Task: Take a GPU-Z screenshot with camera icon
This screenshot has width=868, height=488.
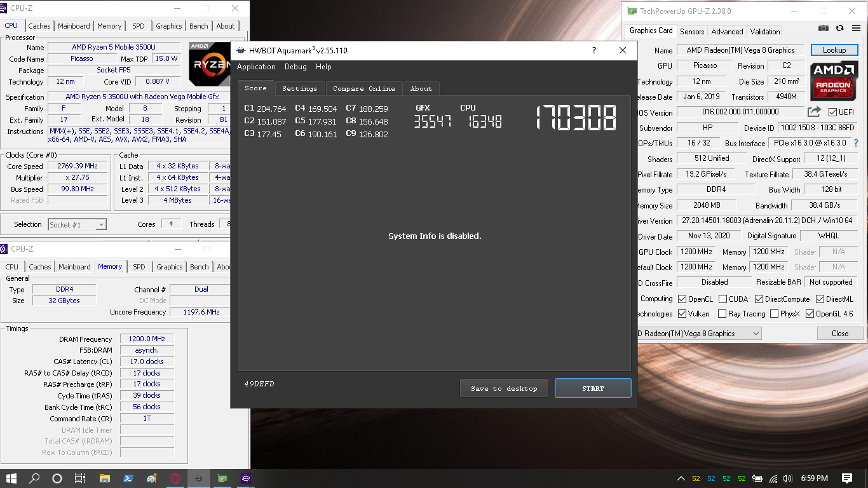Action: coord(824,29)
